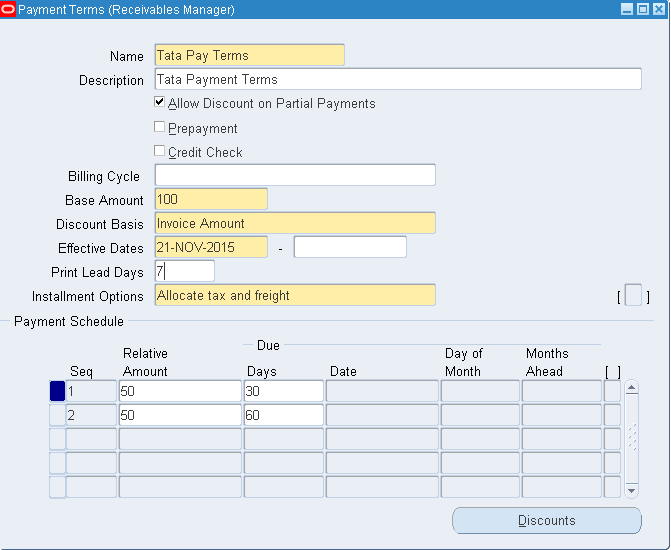Maximize the Payment Terms window
This screenshot has height=550, width=671.
pos(643,9)
